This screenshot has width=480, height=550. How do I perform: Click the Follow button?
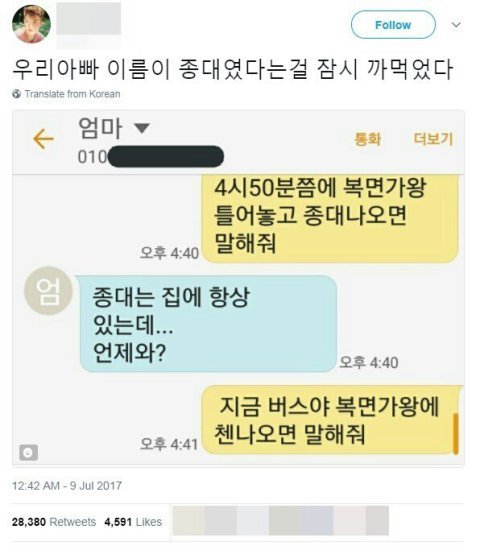point(393,25)
